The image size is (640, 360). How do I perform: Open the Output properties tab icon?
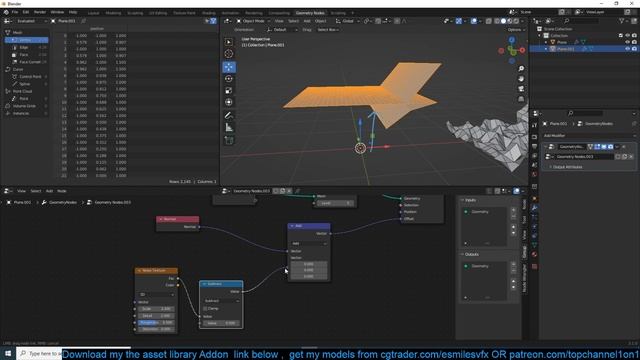[534, 147]
